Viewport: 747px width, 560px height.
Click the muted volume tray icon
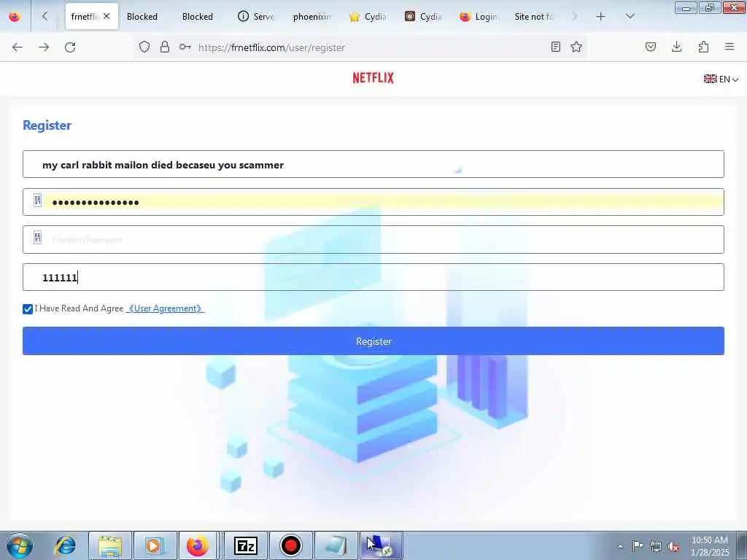coord(673,546)
